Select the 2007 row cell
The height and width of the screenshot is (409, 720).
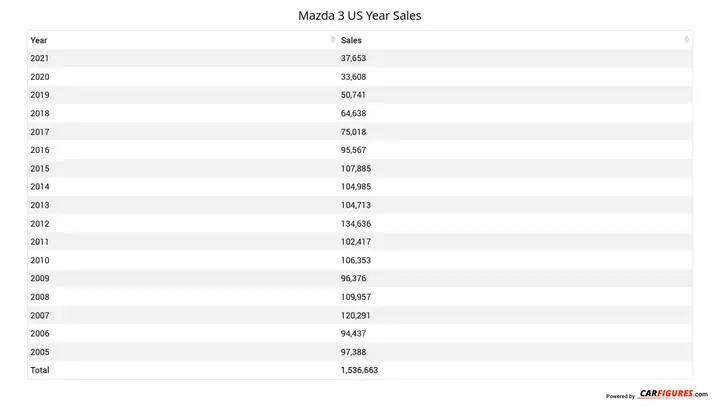click(40, 315)
